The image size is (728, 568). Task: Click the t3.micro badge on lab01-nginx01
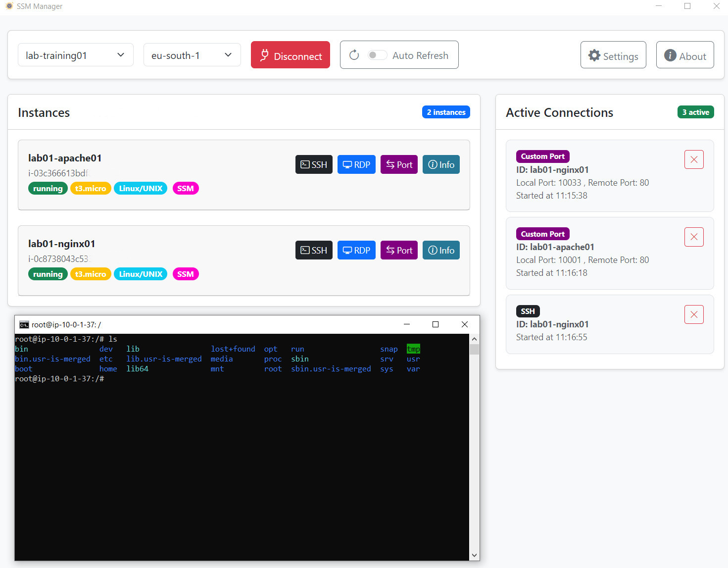click(91, 274)
